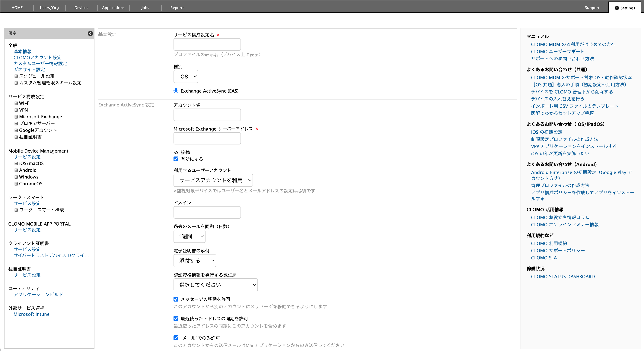Open 過去のメールを同期 1週間 dropdown

point(189,236)
